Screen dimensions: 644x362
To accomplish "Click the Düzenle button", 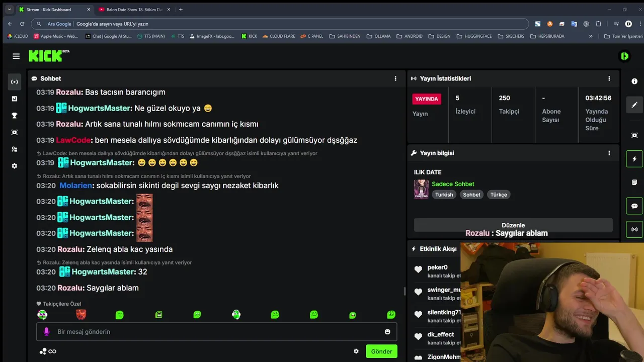I will [x=513, y=225].
